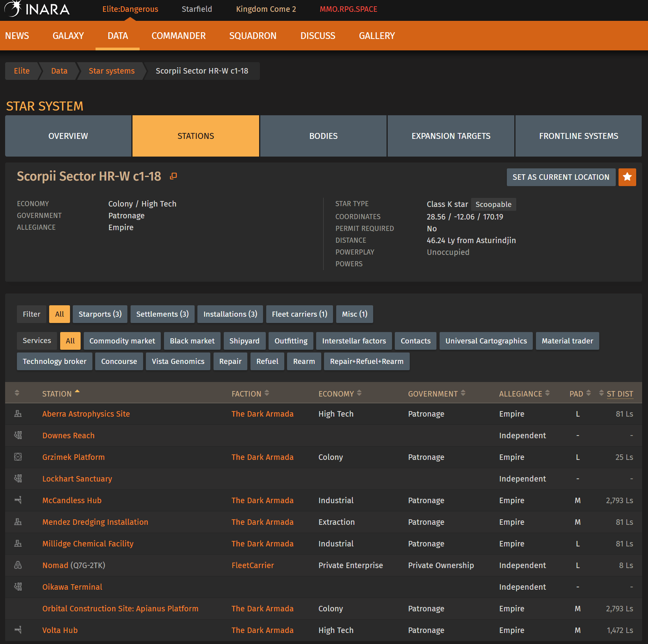
Task: Click the Downes Reach installation icon
Action: click(18, 435)
